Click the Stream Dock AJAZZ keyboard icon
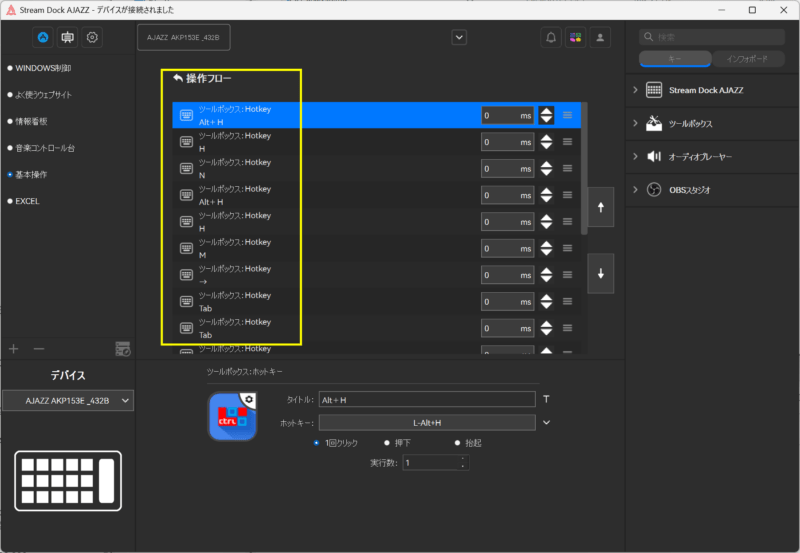 coord(654,90)
